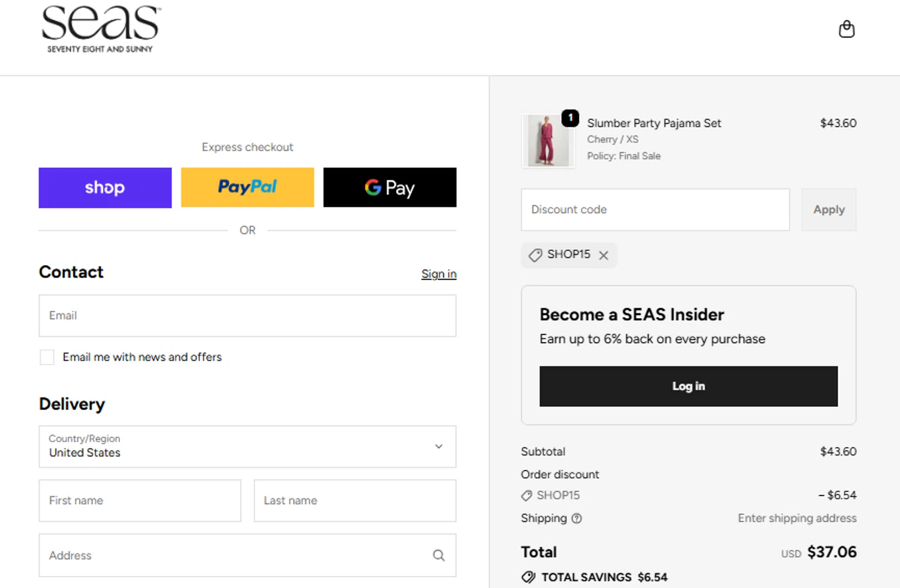Click the Policy: Final Sale text

pyautogui.click(x=623, y=156)
